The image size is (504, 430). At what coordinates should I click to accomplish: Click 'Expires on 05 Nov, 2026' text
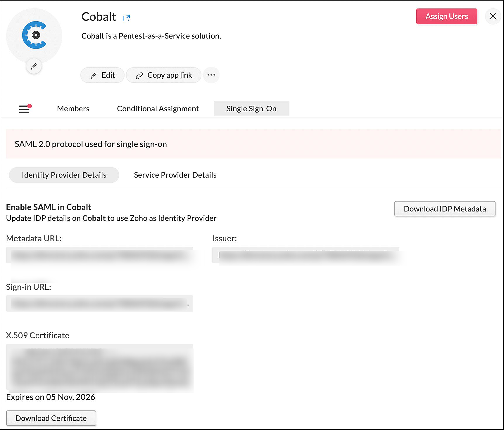[x=51, y=397]
